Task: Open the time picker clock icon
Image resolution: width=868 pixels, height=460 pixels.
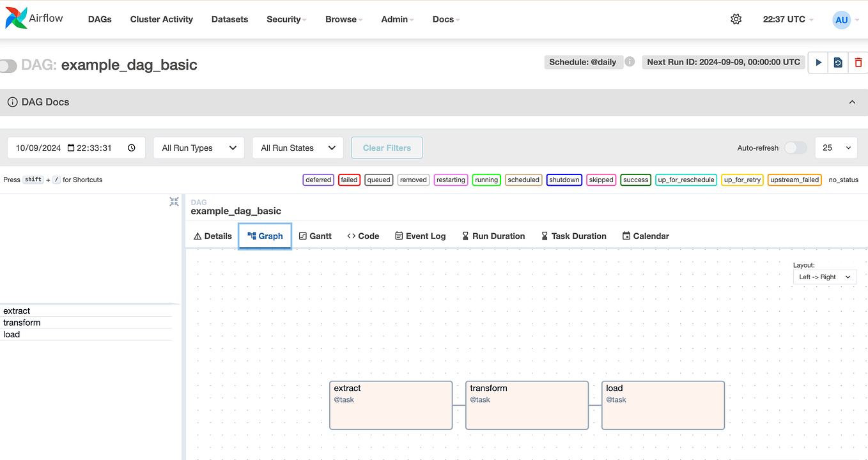Action: pos(131,148)
